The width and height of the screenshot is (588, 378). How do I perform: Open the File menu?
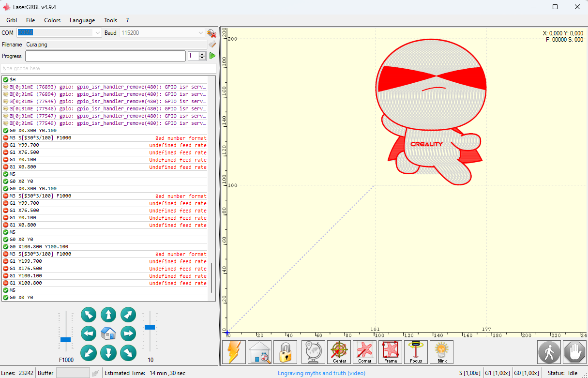click(x=30, y=20)
